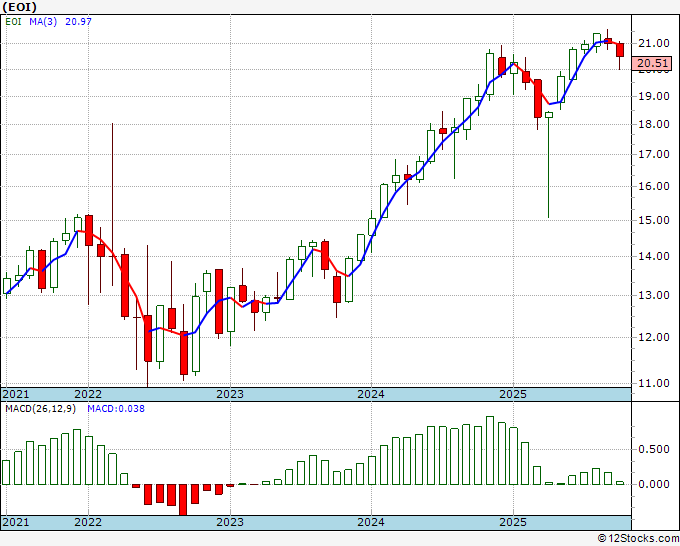Select 2022 on the MACD panel time axis
Screen dimensions: 680x546
pyautogui.click(x=88, y=522)
